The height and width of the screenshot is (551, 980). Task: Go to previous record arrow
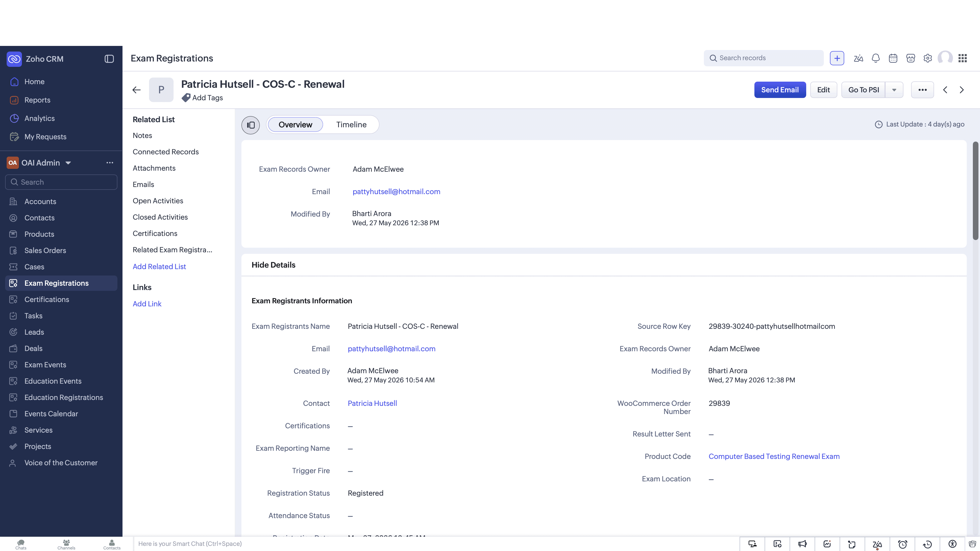pos(945,90)
